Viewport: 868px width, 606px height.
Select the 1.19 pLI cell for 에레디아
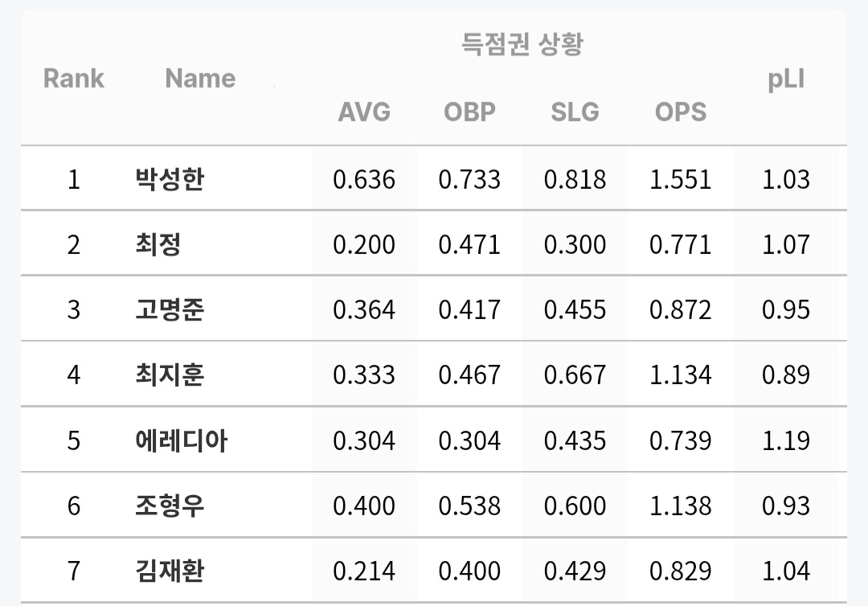(786, 441)
